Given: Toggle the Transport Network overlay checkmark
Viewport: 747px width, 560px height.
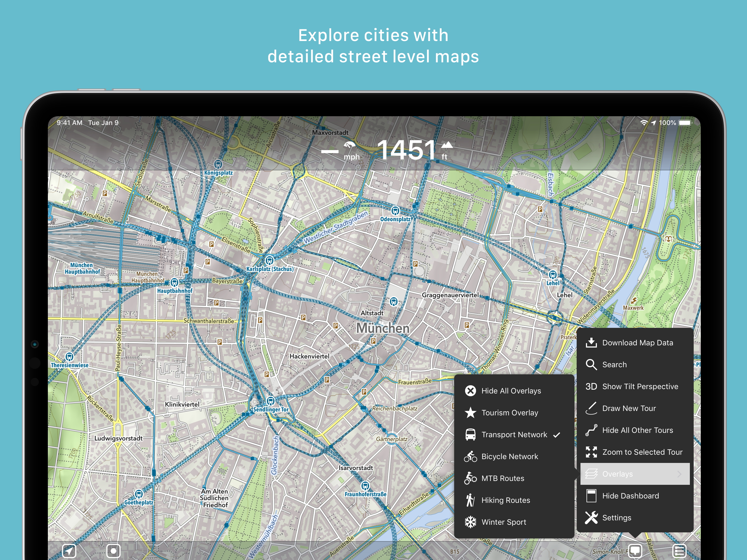Looking at the screenshot, I should 556,435.
